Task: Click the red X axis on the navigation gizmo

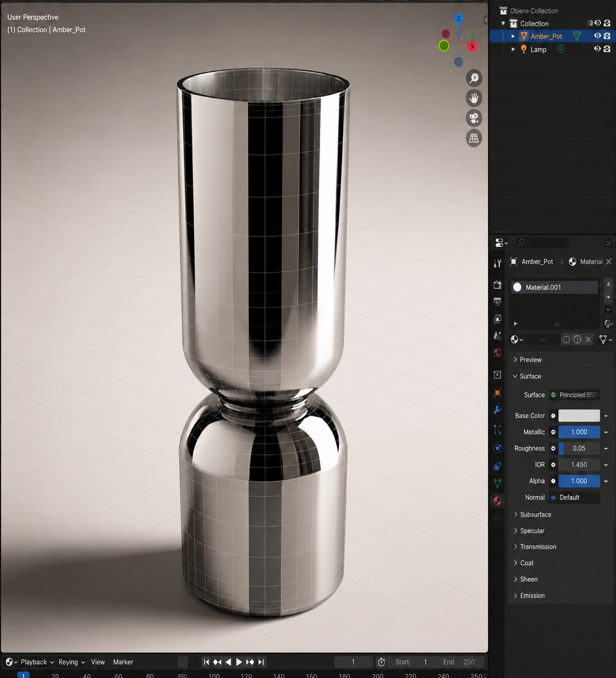Action: click(x=472, y=47)
